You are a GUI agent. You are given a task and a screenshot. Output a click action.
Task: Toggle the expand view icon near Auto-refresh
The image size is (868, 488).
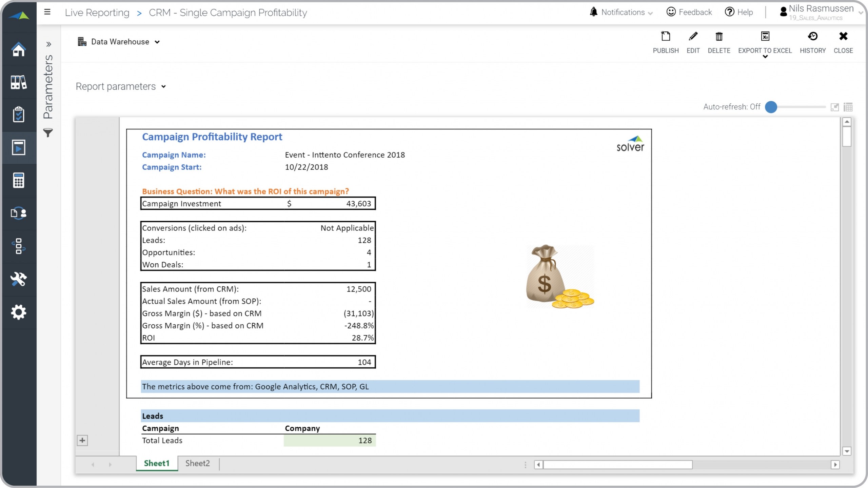tap(834, 107)
